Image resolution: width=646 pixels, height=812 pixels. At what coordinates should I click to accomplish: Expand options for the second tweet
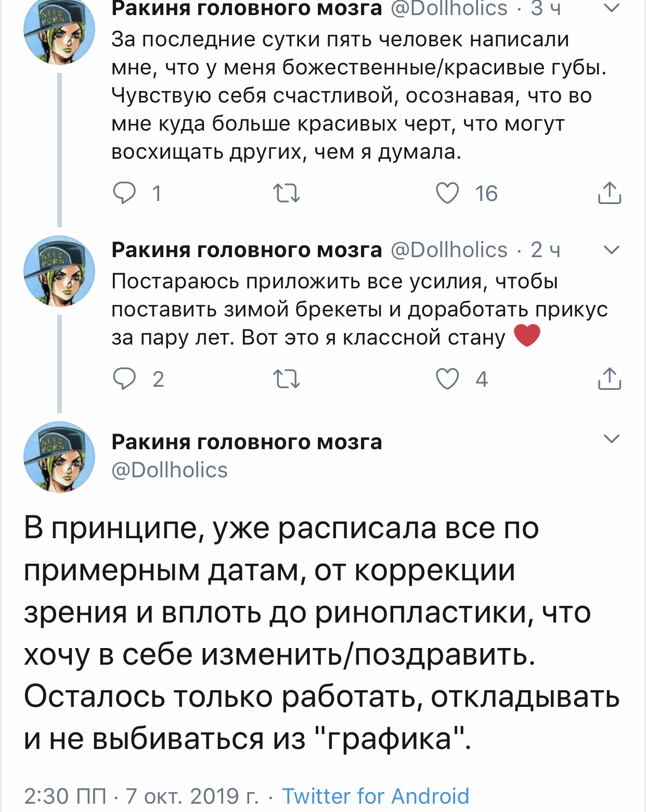(612, 250)
